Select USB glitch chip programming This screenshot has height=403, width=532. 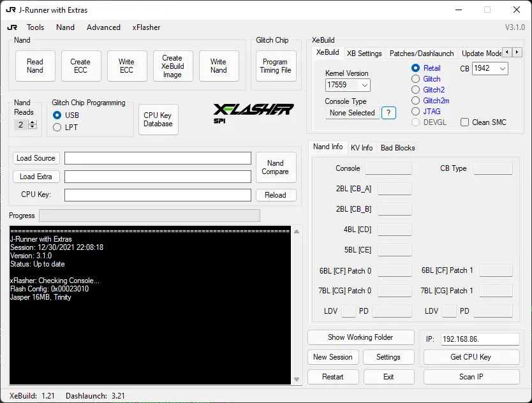[57, 115]
